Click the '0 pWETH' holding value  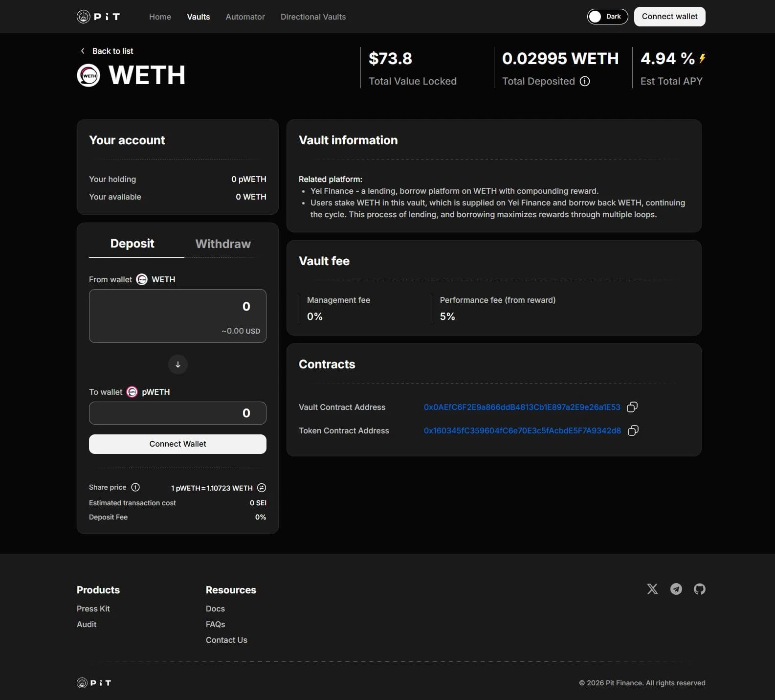249,179
